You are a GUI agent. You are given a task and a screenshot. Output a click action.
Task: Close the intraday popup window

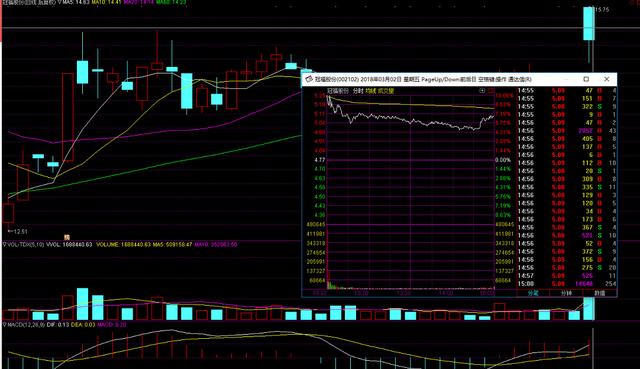pyautogui.click(x=607, y=79)
